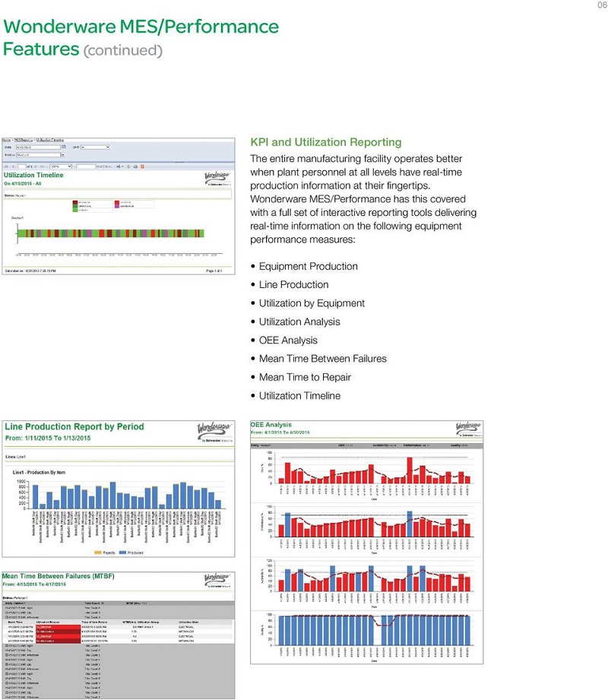Image resolution: width=608 pixels, height=700 pixels.
Task: Click the Rejects legend swatch in Line Production
Action: pos(97,551)
